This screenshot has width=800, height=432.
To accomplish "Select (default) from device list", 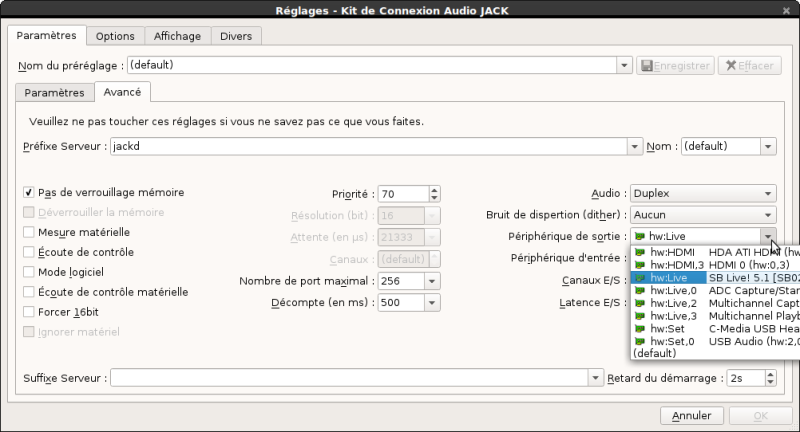I will 716,353.
